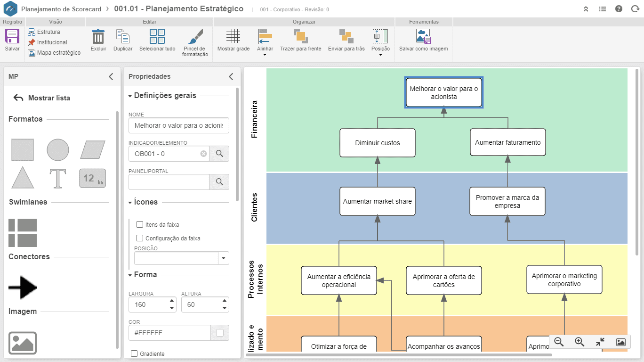
Task: Select Diminuir custos box
Action: click(x=378, y=143)
